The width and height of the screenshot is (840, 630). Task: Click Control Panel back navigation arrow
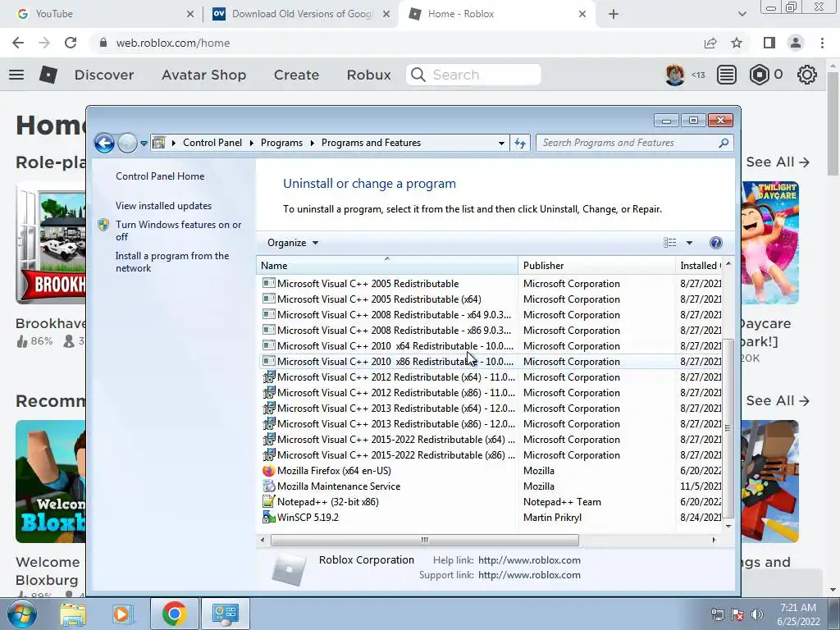coord(104,143)
